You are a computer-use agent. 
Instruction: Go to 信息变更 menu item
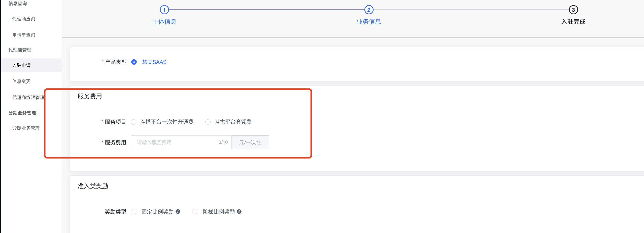21,81
